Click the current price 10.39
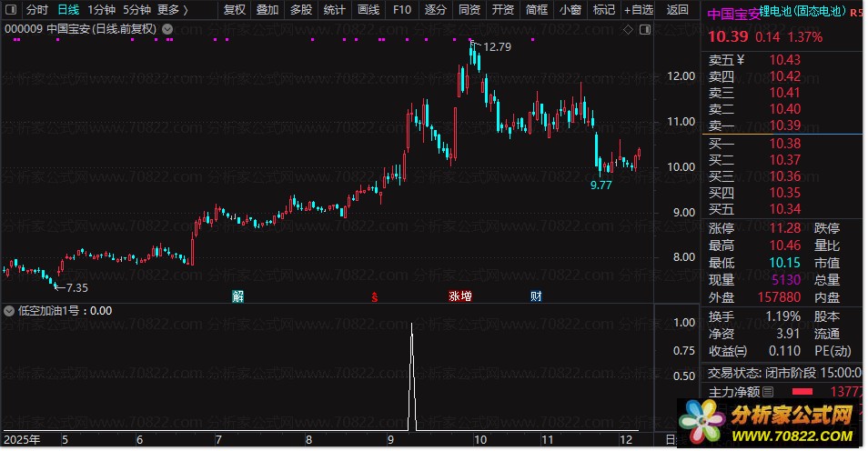868x451 pixels. 728,37
